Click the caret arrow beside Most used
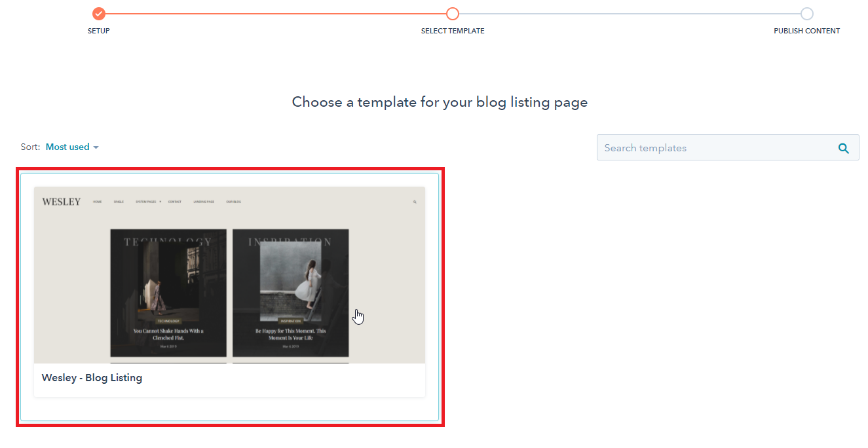Image resolution: width=868 pixels, height=448 pixels. (x=96, y=148)
